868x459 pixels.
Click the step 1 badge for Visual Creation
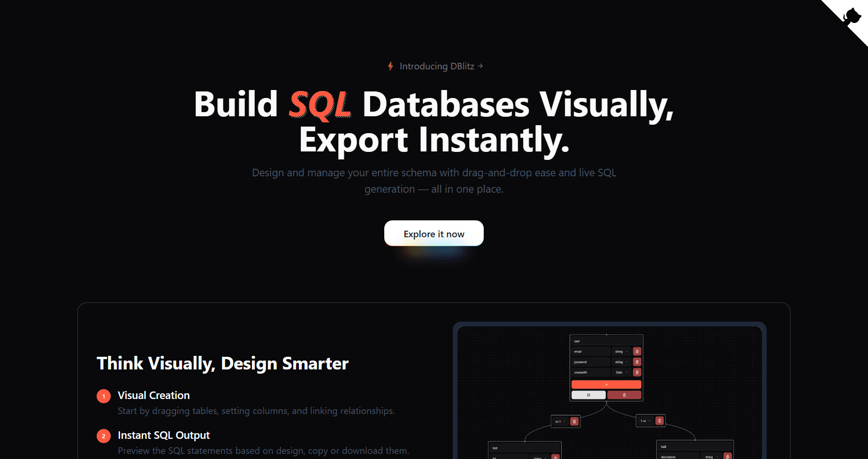click(104, 396)
